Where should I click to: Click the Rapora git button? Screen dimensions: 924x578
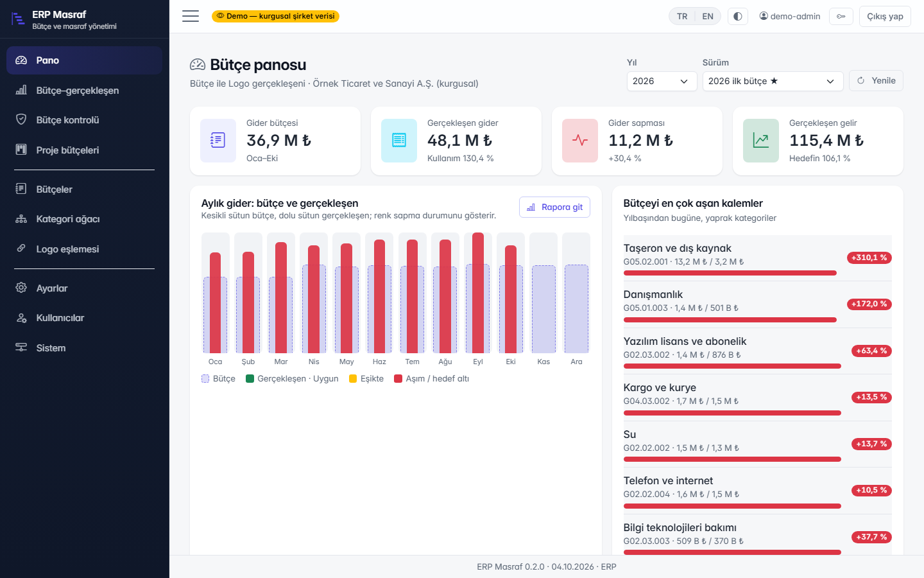pyautogui.click(x=554, y=207)
